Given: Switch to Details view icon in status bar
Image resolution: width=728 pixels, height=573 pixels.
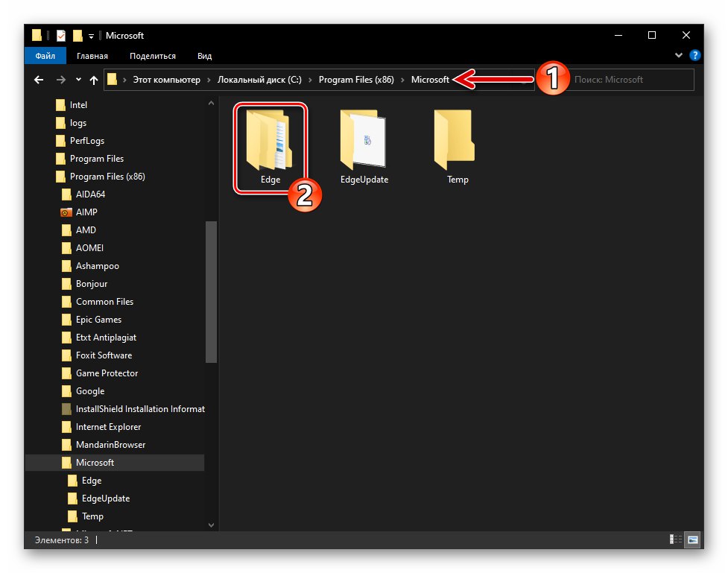Looking at the screenshot, I should (x=676, y=539).
